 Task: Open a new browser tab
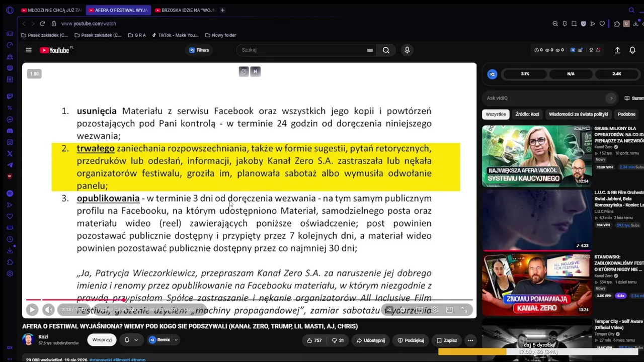click(x=222, y=10)
